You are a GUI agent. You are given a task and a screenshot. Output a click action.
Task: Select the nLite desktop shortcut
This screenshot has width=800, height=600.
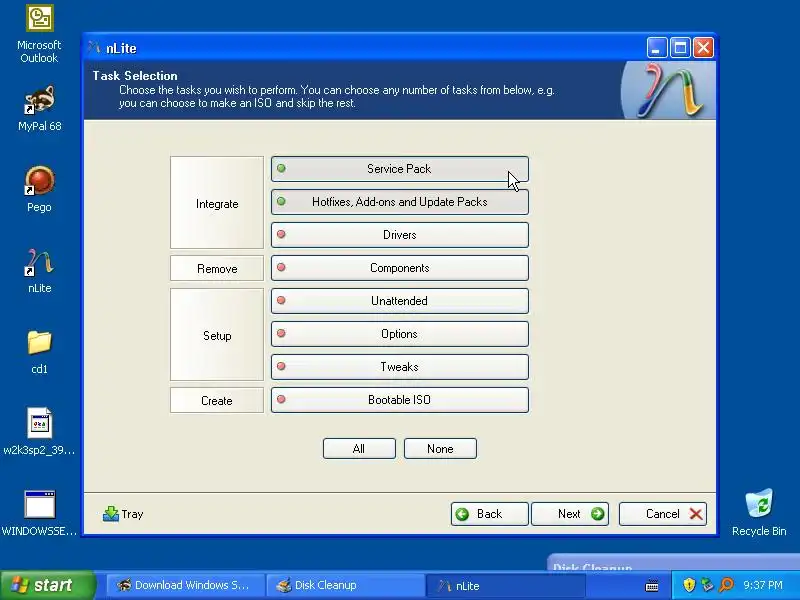point(39,271)
